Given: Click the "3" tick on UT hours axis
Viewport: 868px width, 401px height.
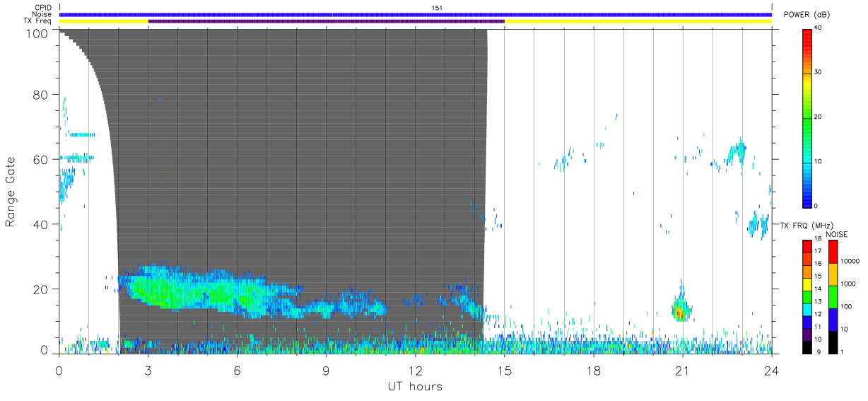Looking at the screenshot, I should point(148,369).
